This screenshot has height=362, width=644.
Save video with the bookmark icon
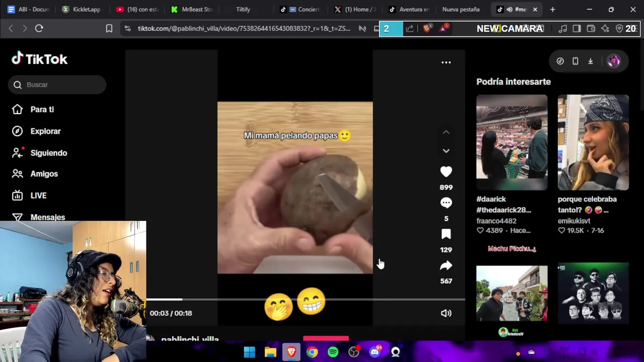point(446,234)
